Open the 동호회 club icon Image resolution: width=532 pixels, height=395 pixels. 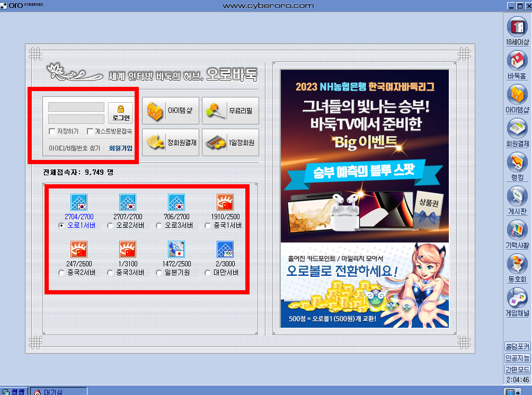point(517,264)
